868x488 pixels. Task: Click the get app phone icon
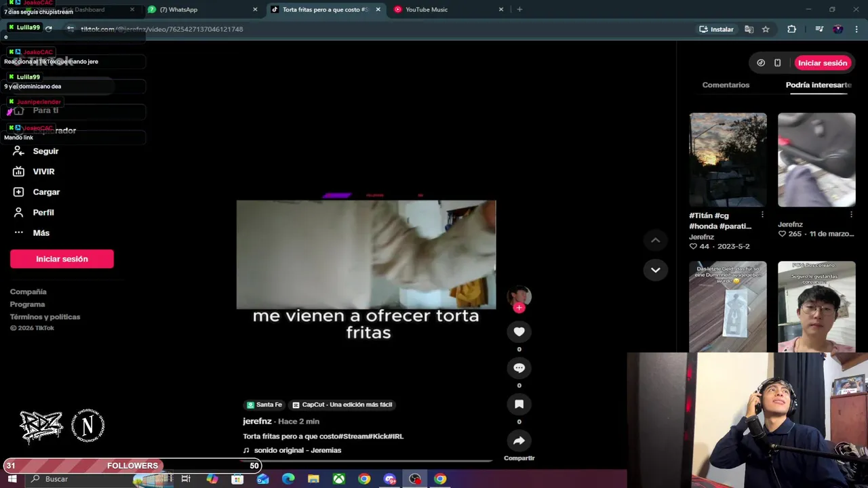pyautogui.click(x=777, y=63)
